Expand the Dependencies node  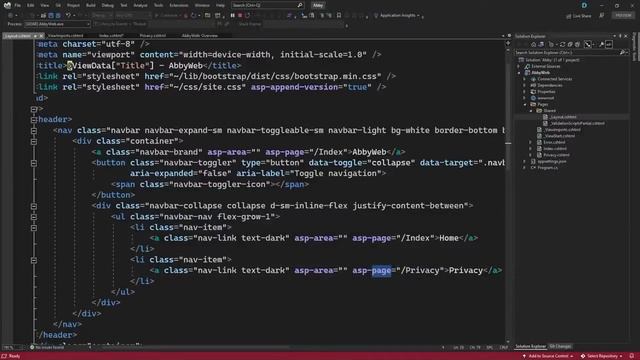pos(525,85)
